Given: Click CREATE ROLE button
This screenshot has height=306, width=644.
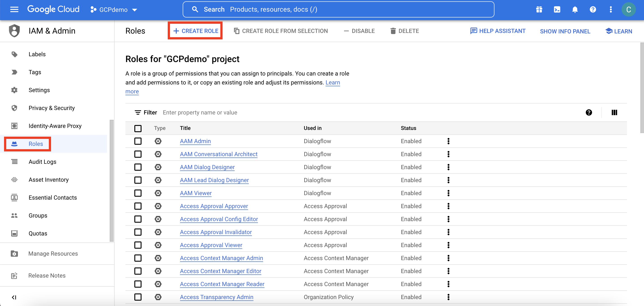Looking at the screenshot, I should 195,30.
